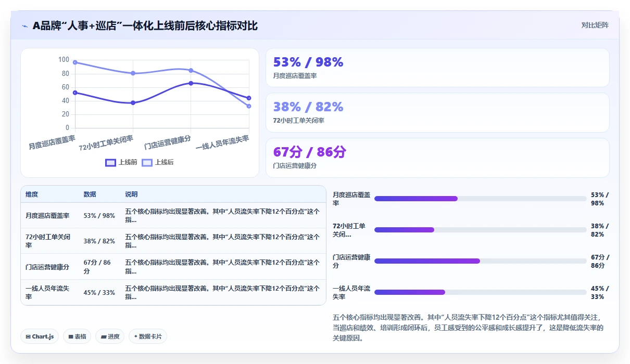Select the 53% / 98% 月度巡店覆盖率 card
The image size is (630, 364).
[437, 68]
